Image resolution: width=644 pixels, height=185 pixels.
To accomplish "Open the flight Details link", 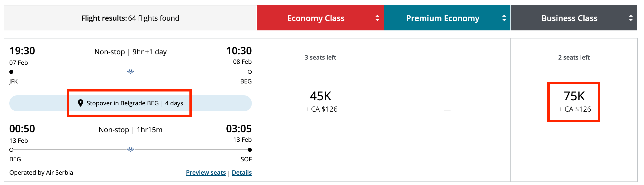I will click(x=242, y=173).
